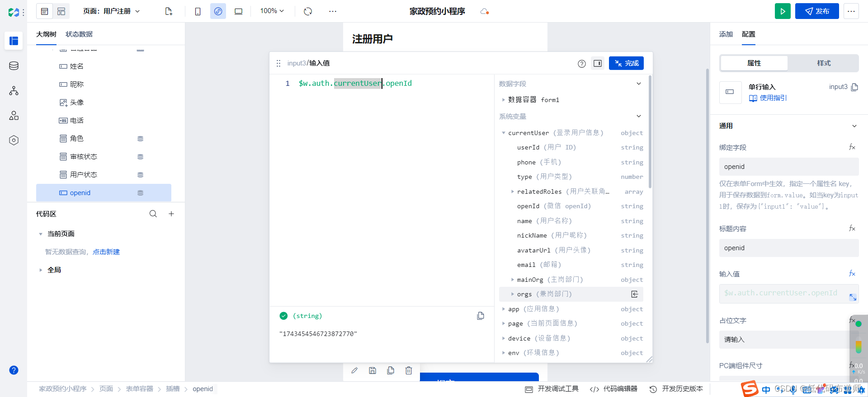Open the 页面: 用户注册 page dropdown
Image resolution: width=868 pixels, height=397 pixels.
[x=112, y=11]
